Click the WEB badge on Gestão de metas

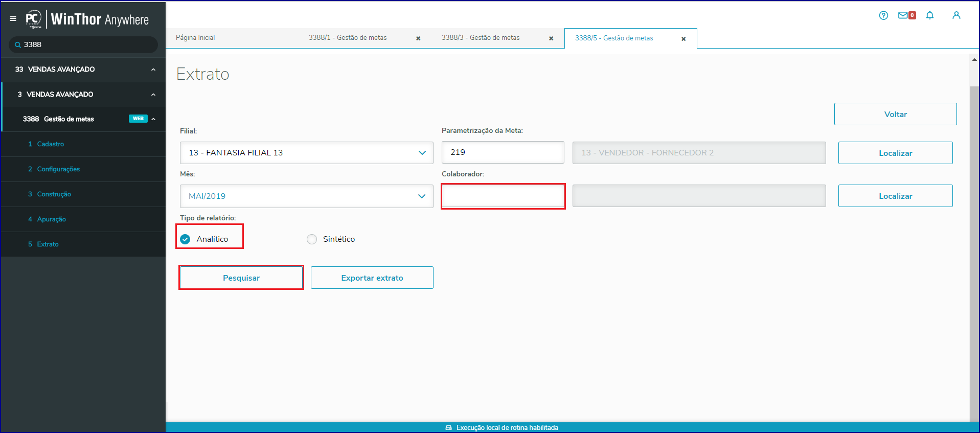pos(138,119)
